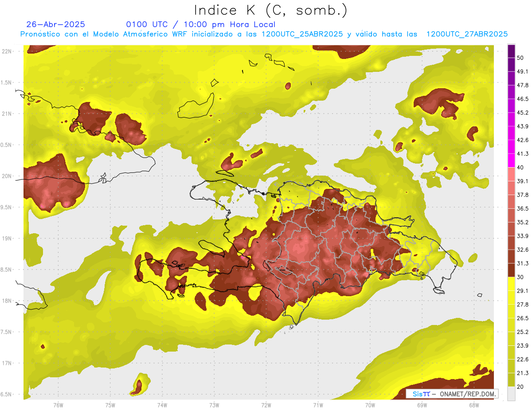The height and width of the screenshot is (411, 532).
Task: Click the colorbar value "26.5"
Action: click(523, 319)
